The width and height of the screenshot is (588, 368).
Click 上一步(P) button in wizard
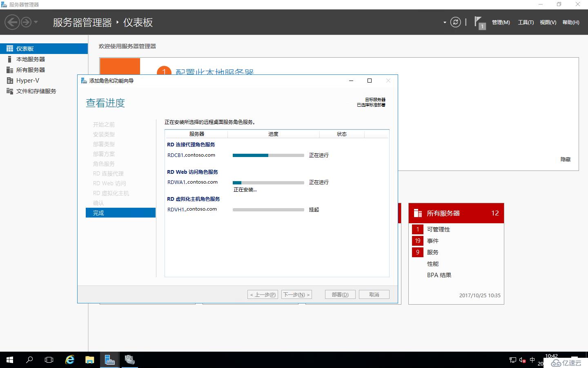[x=263, y=294]
